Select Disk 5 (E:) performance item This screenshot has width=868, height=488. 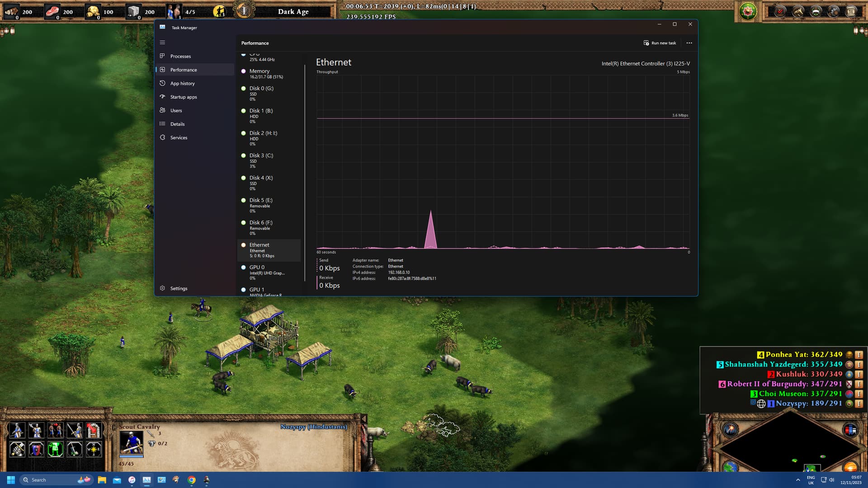coord(269,206)
